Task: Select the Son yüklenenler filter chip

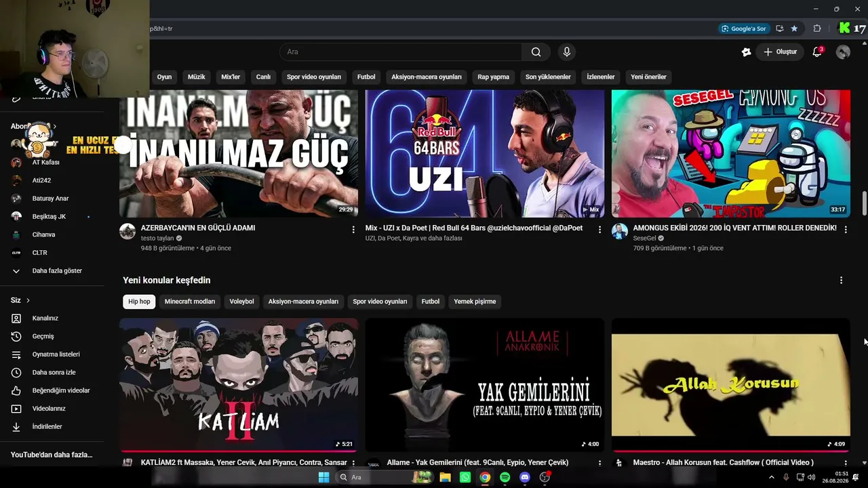Action: click(x=548, y=77)
